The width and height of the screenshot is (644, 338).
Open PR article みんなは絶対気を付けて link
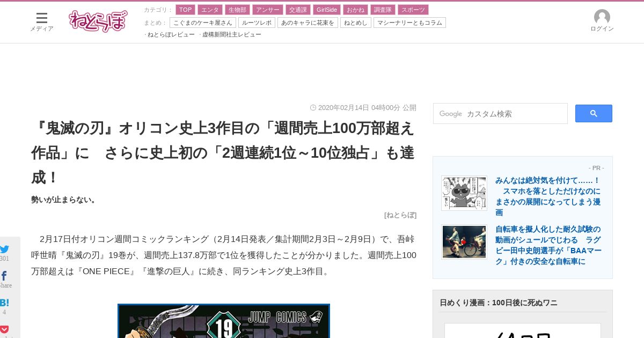548,196
